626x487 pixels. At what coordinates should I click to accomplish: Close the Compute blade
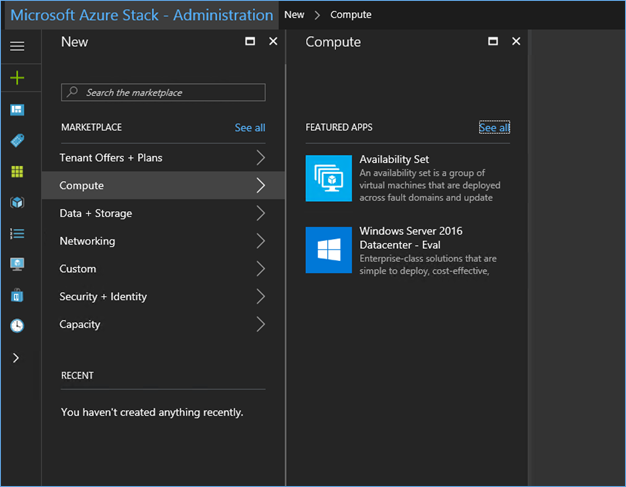(516, 41)
